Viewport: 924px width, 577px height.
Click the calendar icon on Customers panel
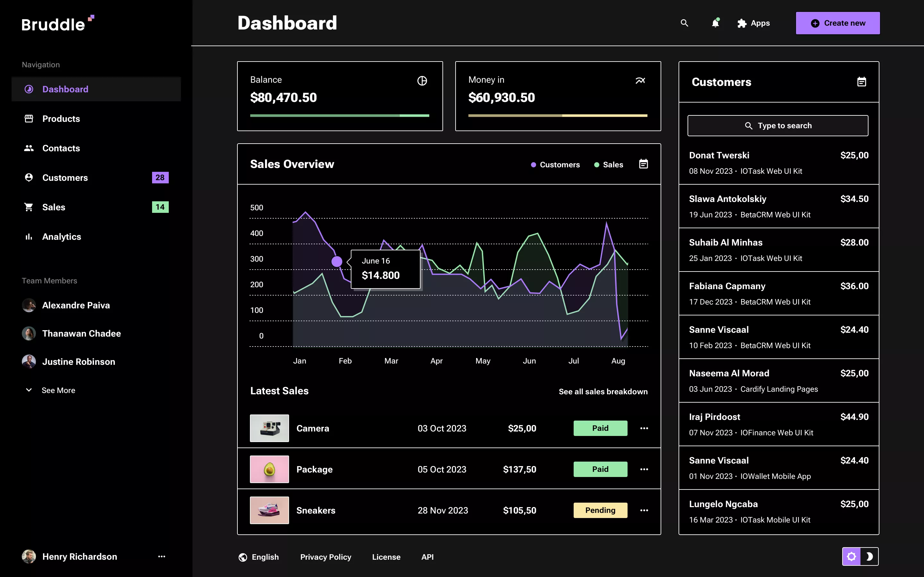pos(862,81)
